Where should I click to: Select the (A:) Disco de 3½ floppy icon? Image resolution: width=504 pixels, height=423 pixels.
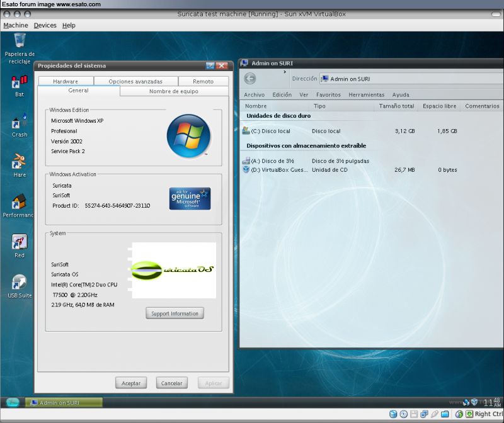click(x=246, y=161)
